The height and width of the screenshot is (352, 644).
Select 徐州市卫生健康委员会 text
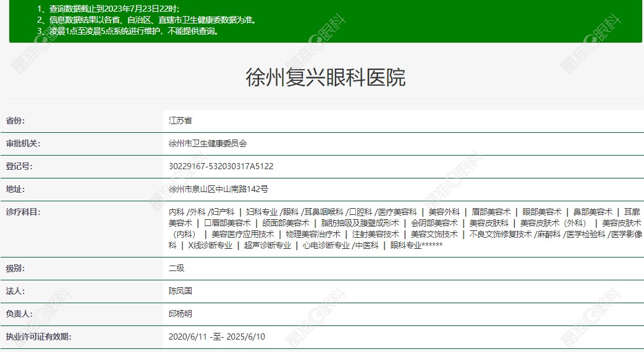pos(208,144)
